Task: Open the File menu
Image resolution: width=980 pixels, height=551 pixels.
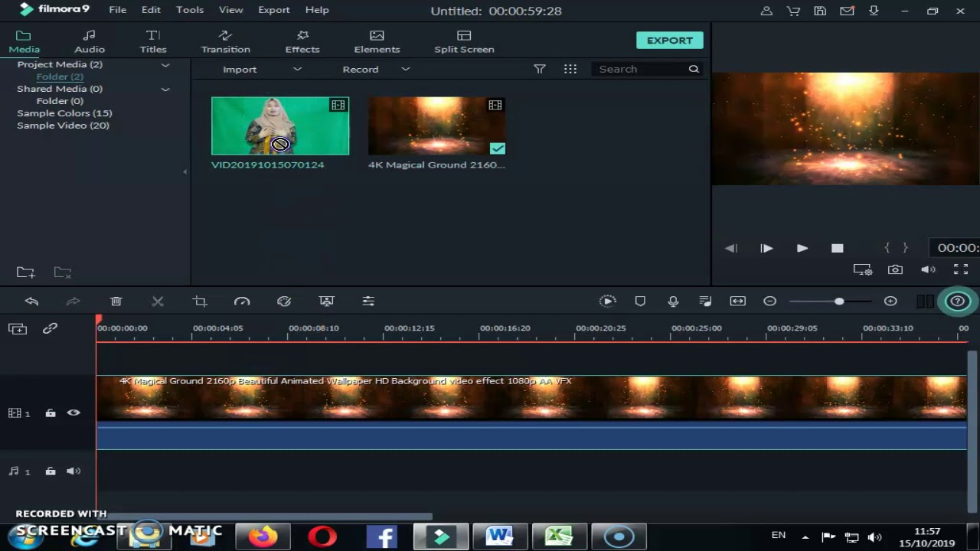Action: [117, 10]
